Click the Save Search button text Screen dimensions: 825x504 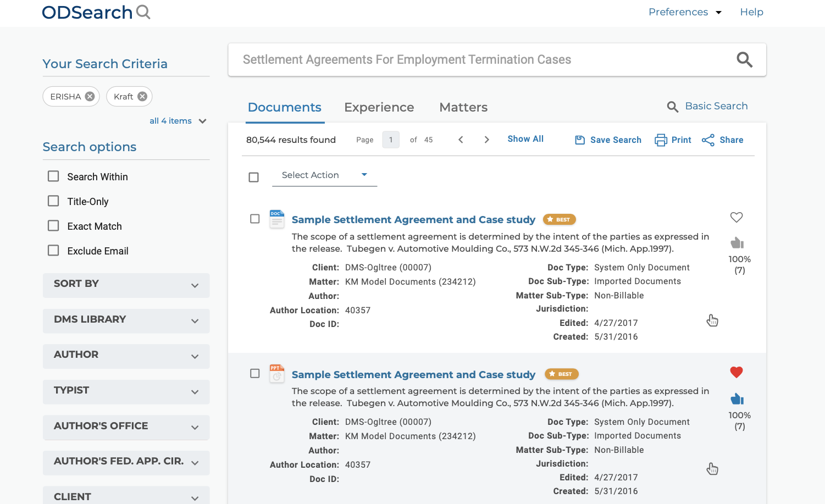click(616, 140)
